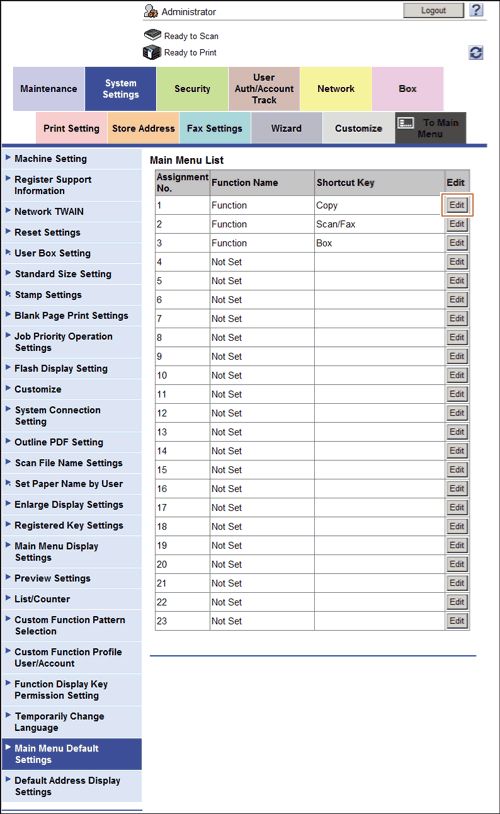This screenshot has height=814, width=500.
Task: Select the Store Address tab
Action: 143,128
